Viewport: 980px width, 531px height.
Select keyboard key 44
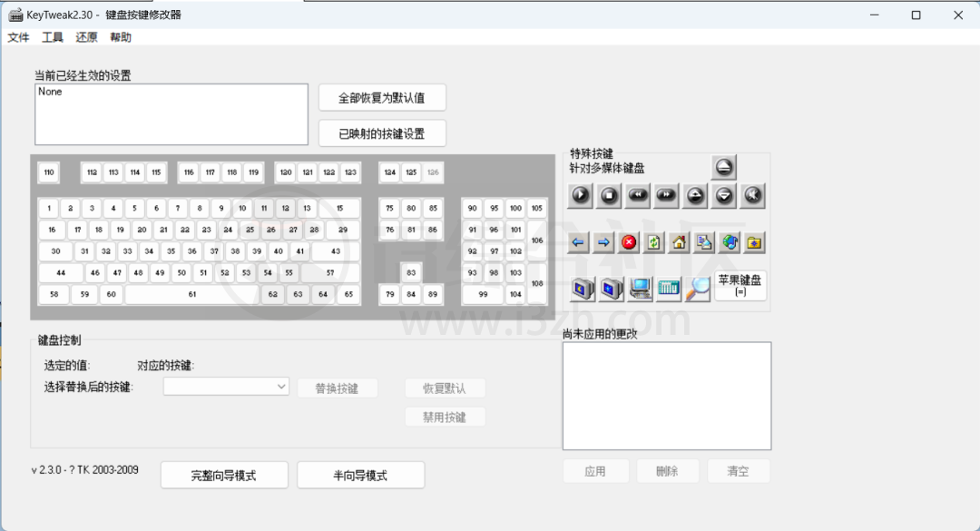(x=61, y=272)
